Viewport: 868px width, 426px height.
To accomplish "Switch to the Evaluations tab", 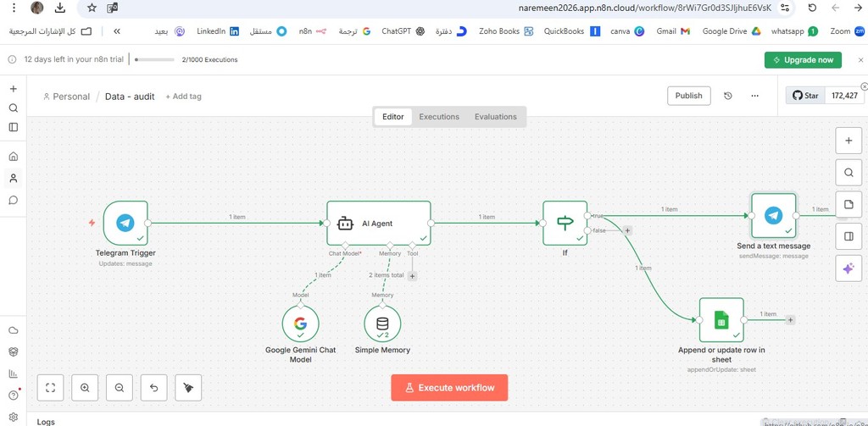I will point(495,117).
